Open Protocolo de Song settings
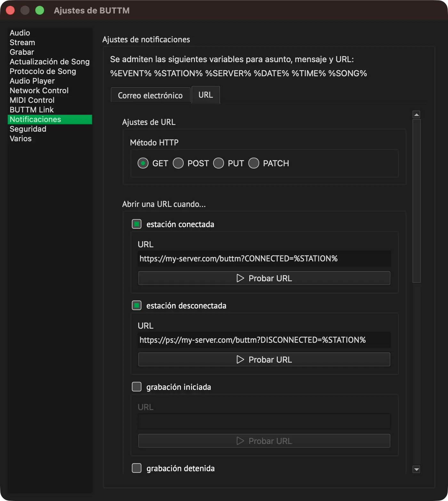This screenshot has height=501, width=448. 50,71
